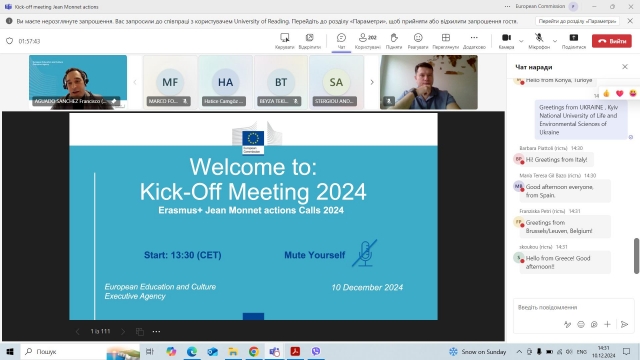The width and height of the screenshot is (640, 360).
Task: Close the Чат наради chat panel
Action: [x=625, y=67]
